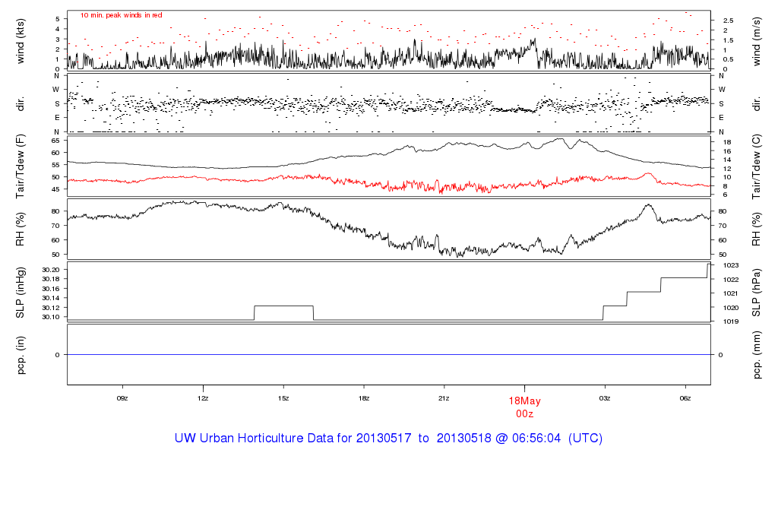This screenshot has width=778, height=532.
Task: Click the right-side 'RH (%)' axis label
Action: click(x=756, y=230)
